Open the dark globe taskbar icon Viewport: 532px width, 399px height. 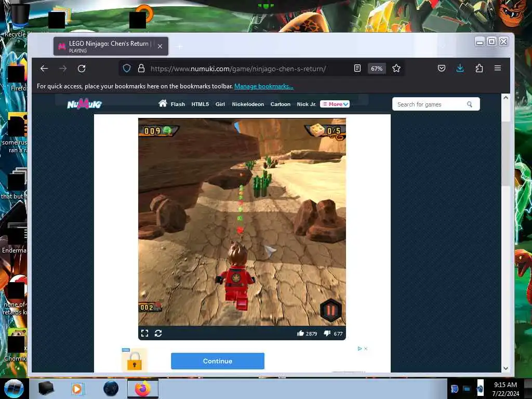point(111,389)
